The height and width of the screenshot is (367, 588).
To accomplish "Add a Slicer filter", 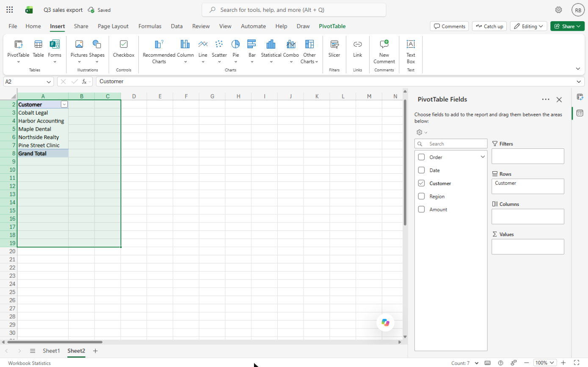I will pos(334,49).
